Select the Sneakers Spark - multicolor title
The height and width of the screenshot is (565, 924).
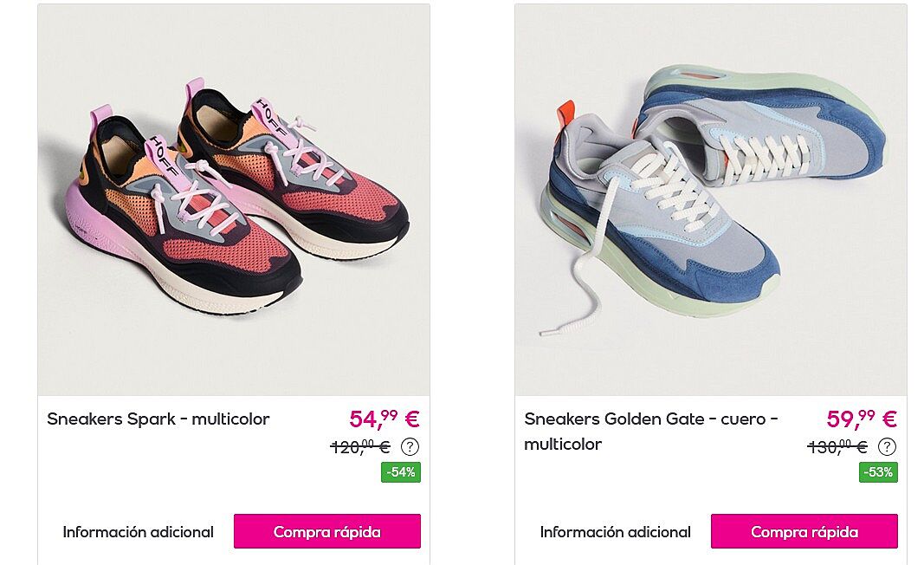click(158, 419)
